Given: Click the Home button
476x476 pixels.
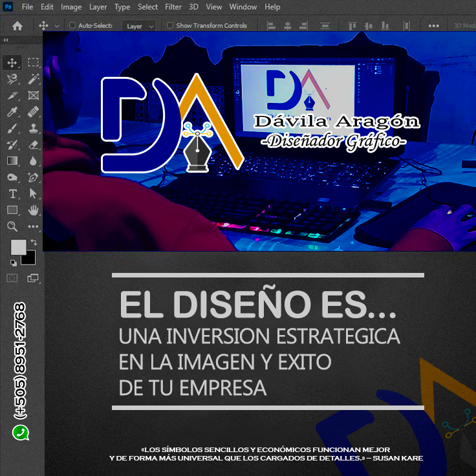Looking at the screenshot, I should (17, 26).
